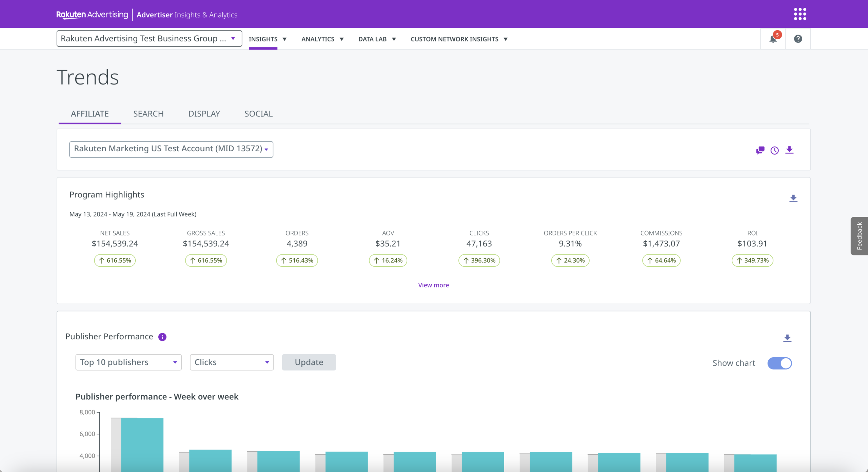
Task: Switch to the Search tab
Action: click(148, 114)
